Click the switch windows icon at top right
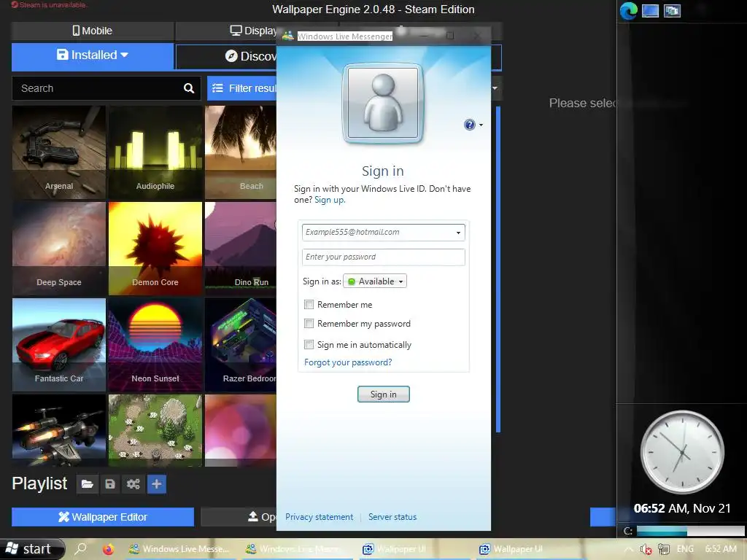 [672, 10]
